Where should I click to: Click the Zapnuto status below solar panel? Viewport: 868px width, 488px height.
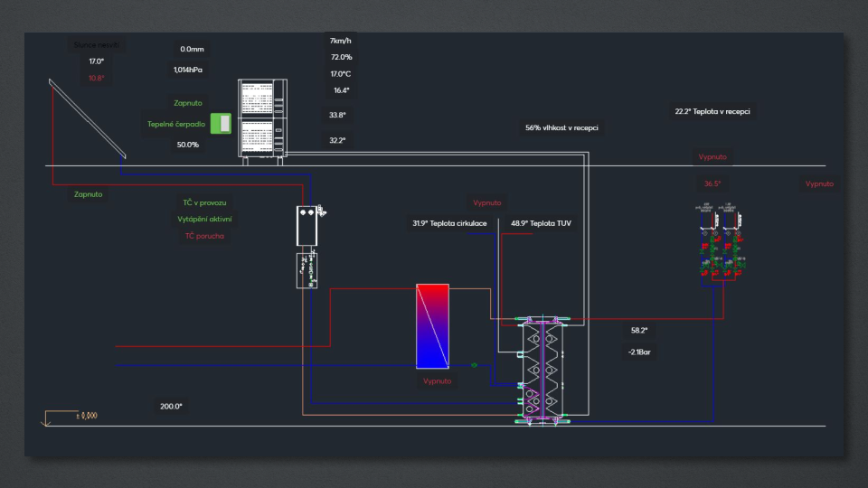pos(88,194)
